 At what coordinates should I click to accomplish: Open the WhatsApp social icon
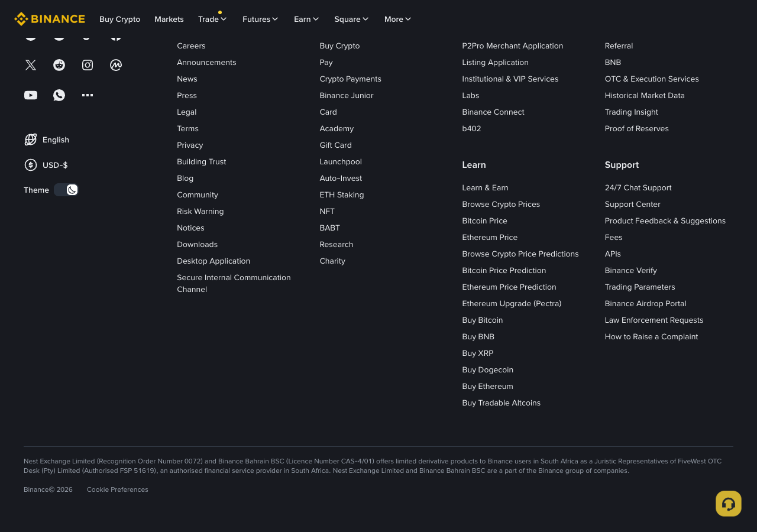[59, 95]
